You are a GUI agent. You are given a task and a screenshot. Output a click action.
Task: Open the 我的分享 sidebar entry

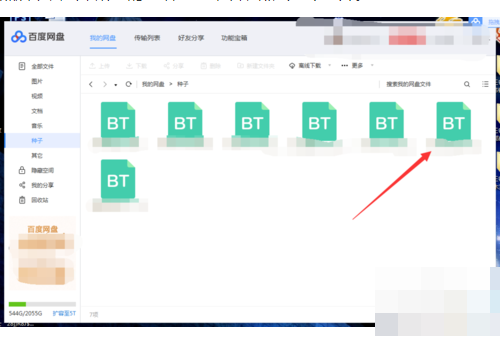[43, 185]
